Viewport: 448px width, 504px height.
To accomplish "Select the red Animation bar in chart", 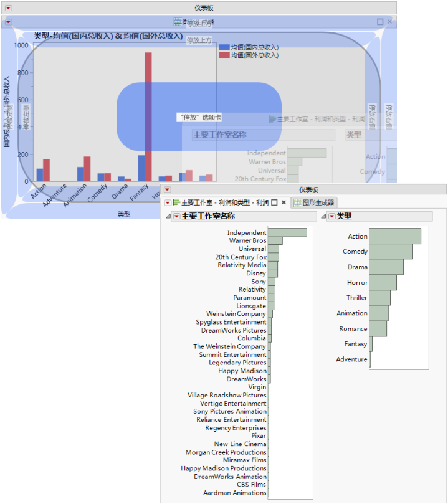I will click(x=87, y=169).
